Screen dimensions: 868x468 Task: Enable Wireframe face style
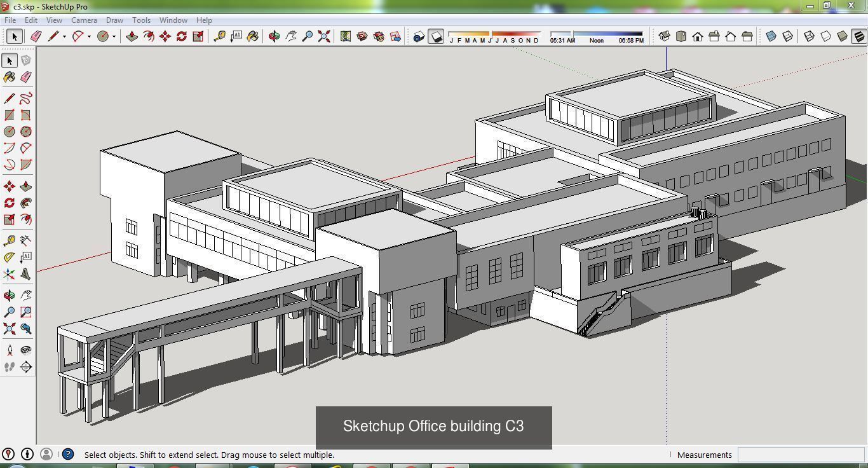coord(810,36)
